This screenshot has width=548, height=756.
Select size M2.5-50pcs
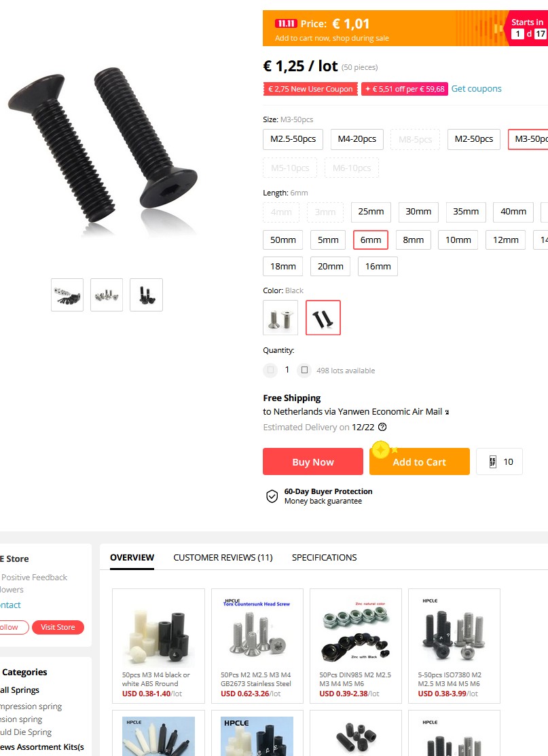pos(293,139)
